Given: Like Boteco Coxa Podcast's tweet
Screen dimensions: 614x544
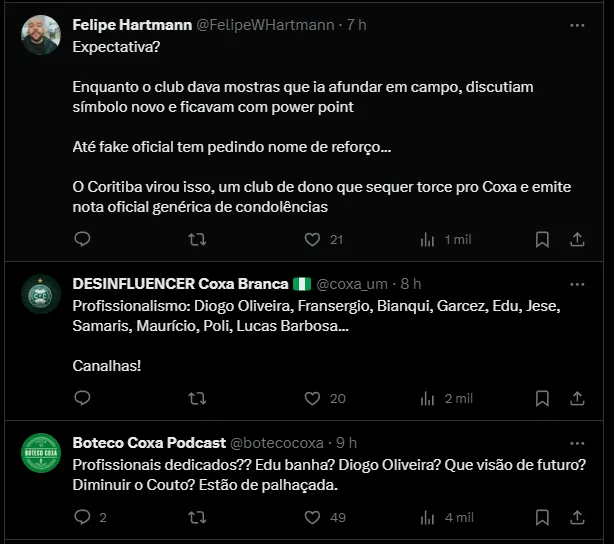Looking at the screenshot, I should pyautogui.click(x=312, y=517).
